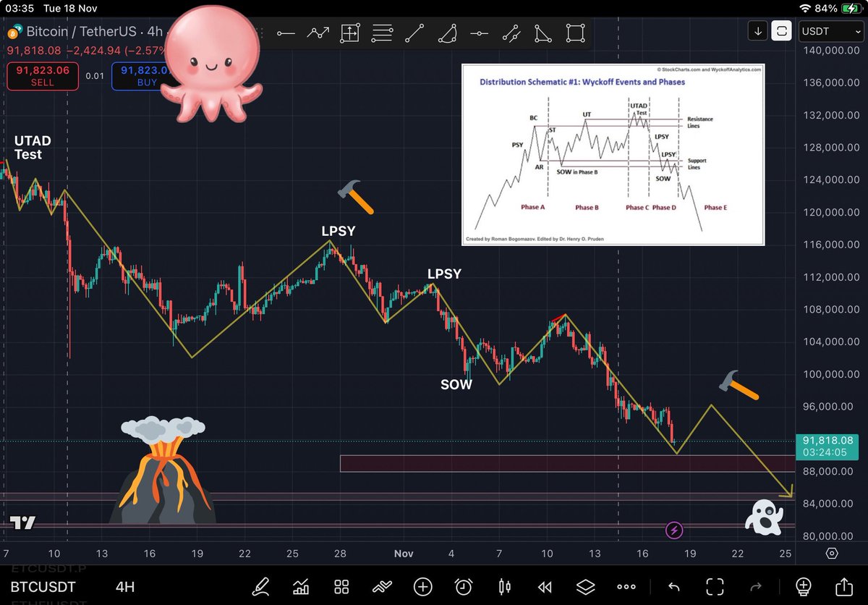Select the 'SOW' text annotation
The width and height of the screenshot is (868, 605).
coord(456,385)
